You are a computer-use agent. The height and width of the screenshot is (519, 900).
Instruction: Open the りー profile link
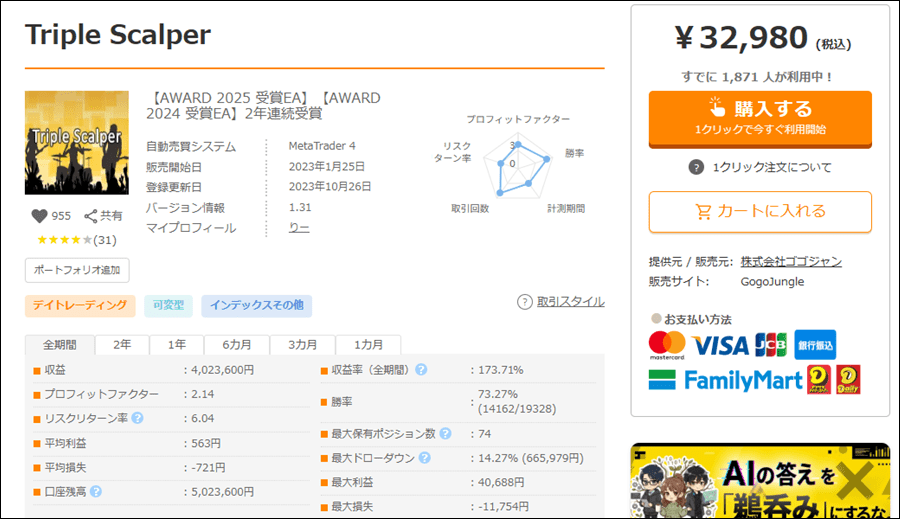[298, 228]
